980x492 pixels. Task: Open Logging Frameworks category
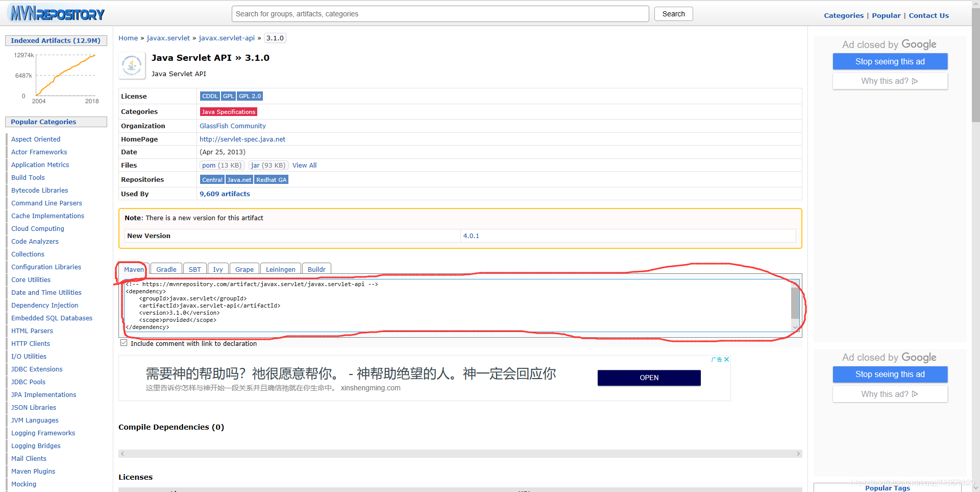[43, 433]
